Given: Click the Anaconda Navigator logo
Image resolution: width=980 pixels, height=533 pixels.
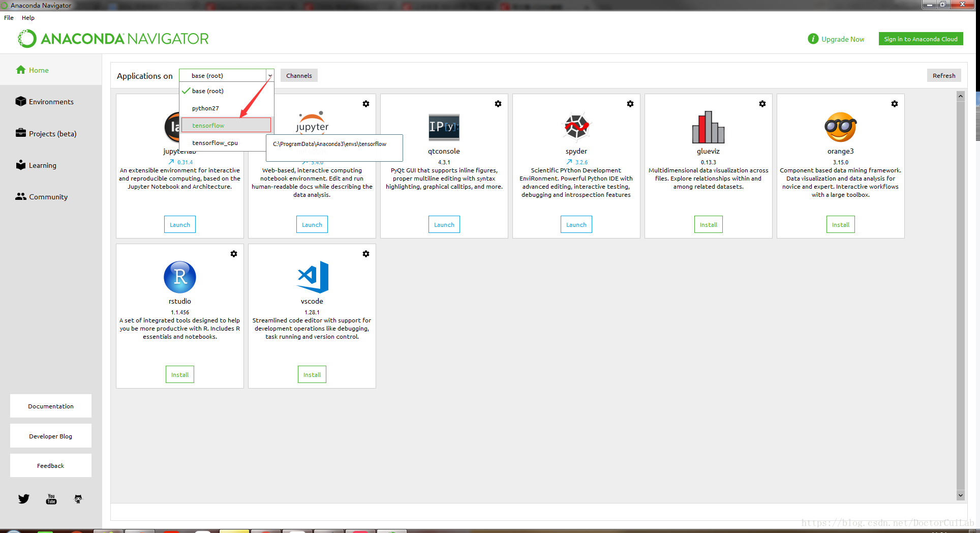Looking at the screenshot, I should pyautogui.click(x=113, y=39).
